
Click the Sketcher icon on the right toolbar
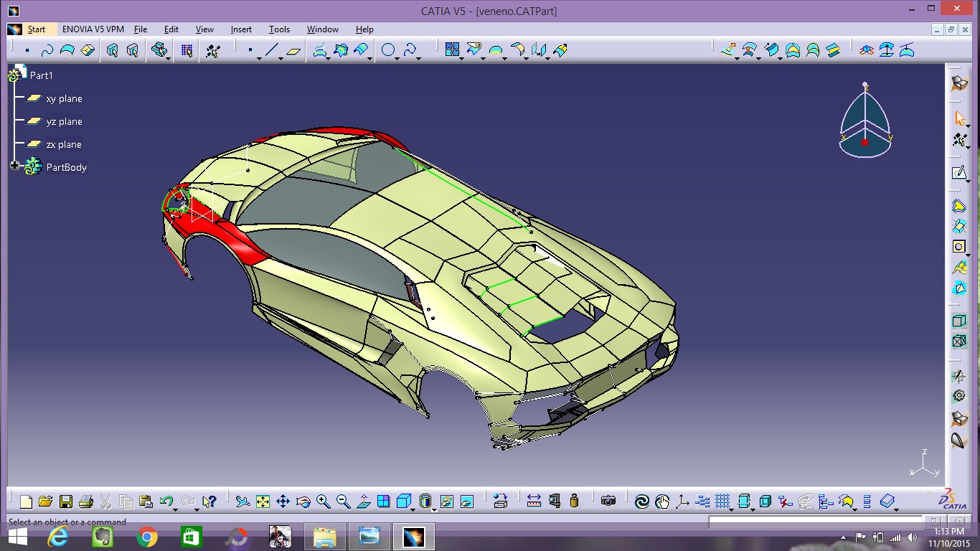959,172
